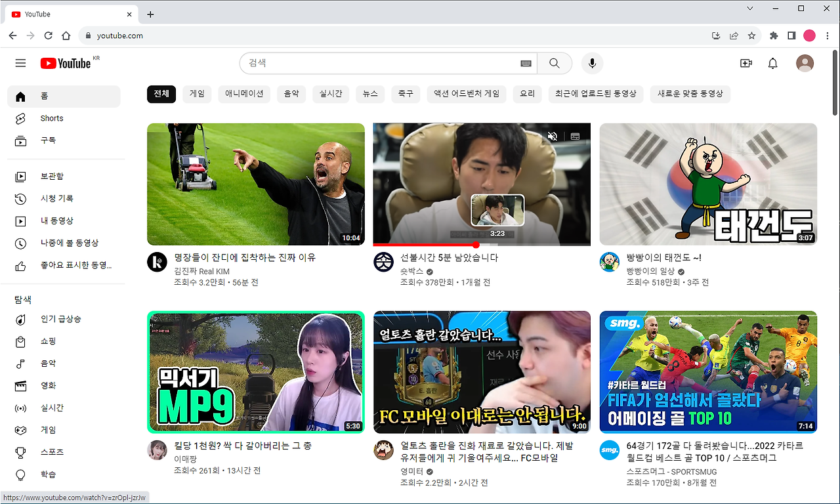Open video title 명장들이 잔디에 집착하는 진짜 이유
The height and width of the screenshot is (504, 840).
244,258
